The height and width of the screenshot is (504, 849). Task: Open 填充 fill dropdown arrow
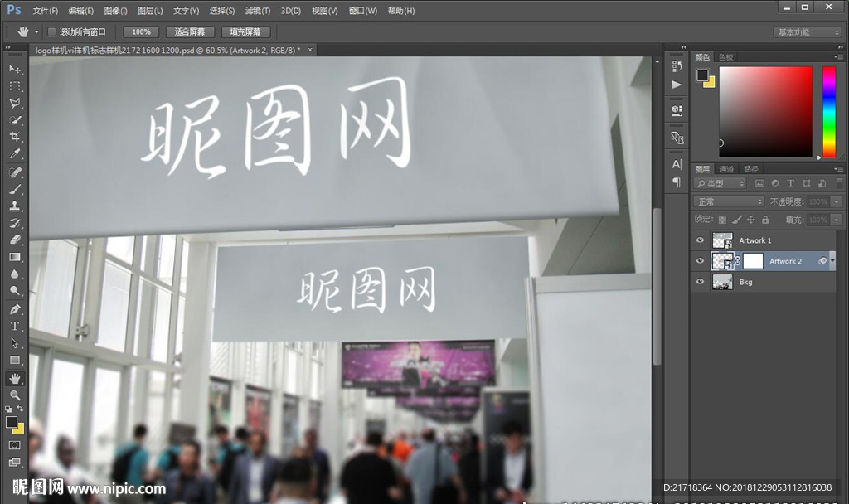837,220
